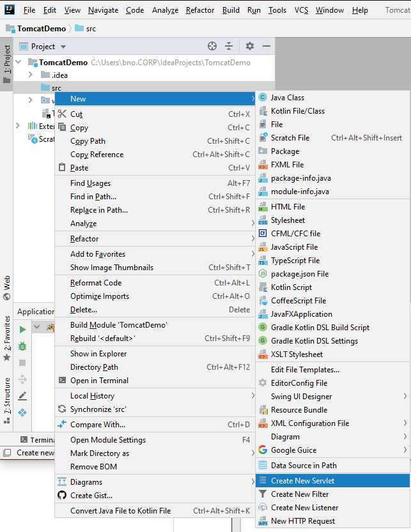The image size is (411, 532).
Task: Click the Open in Terminal icon
Action: (x=62, y=380)
